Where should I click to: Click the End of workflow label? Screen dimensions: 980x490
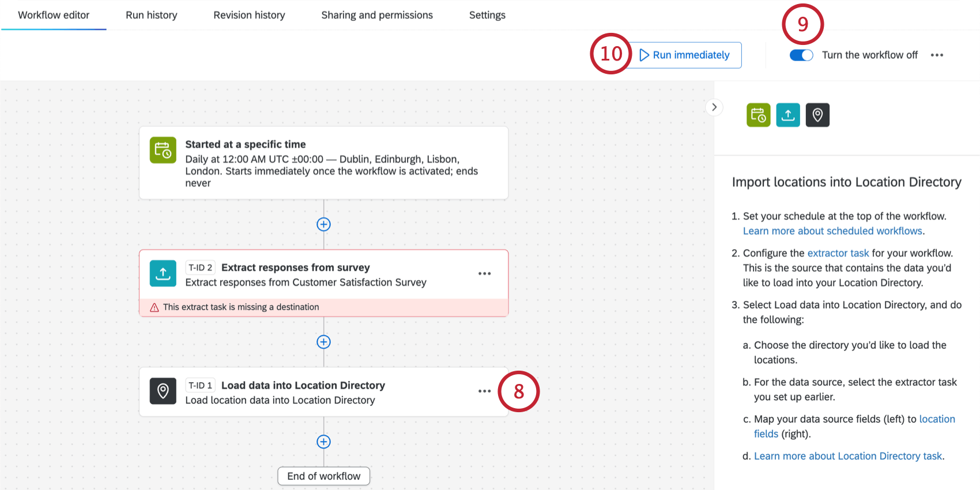(x=323, y=476)
